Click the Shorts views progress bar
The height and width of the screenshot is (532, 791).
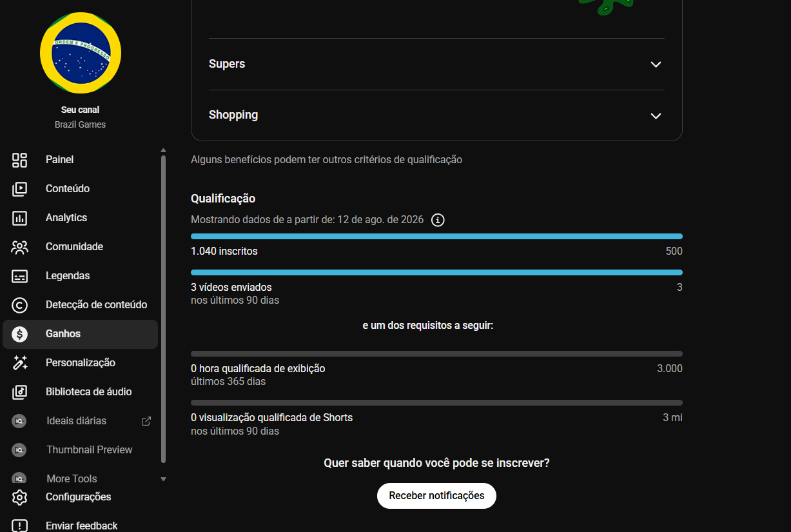436,403
